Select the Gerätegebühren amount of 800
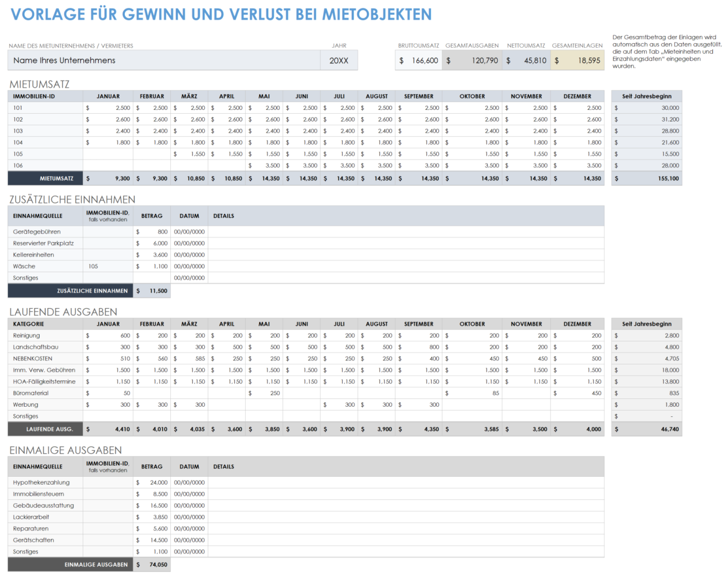This screenshot has width=728, height=577. pyautogui.click(x=151, y=231)
